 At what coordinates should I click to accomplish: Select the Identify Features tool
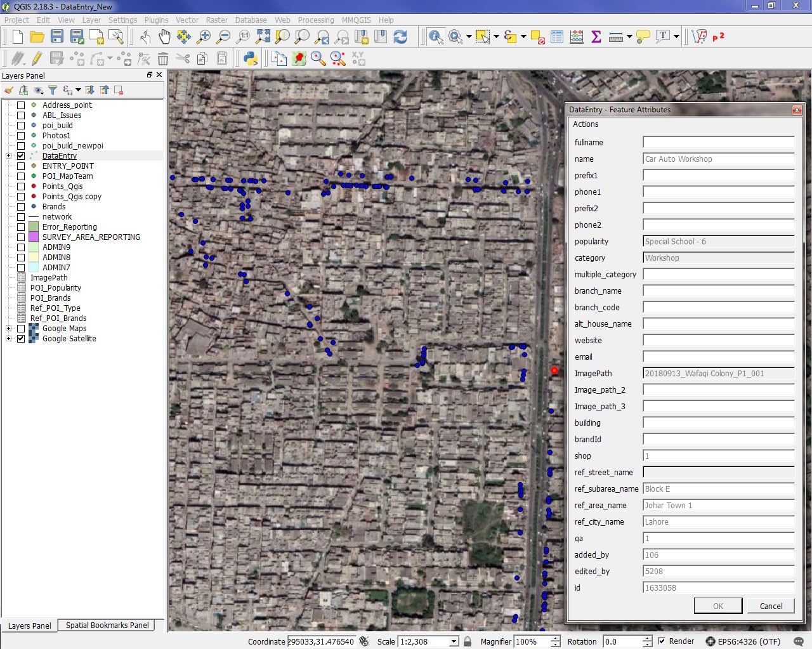tap(436, 37)
